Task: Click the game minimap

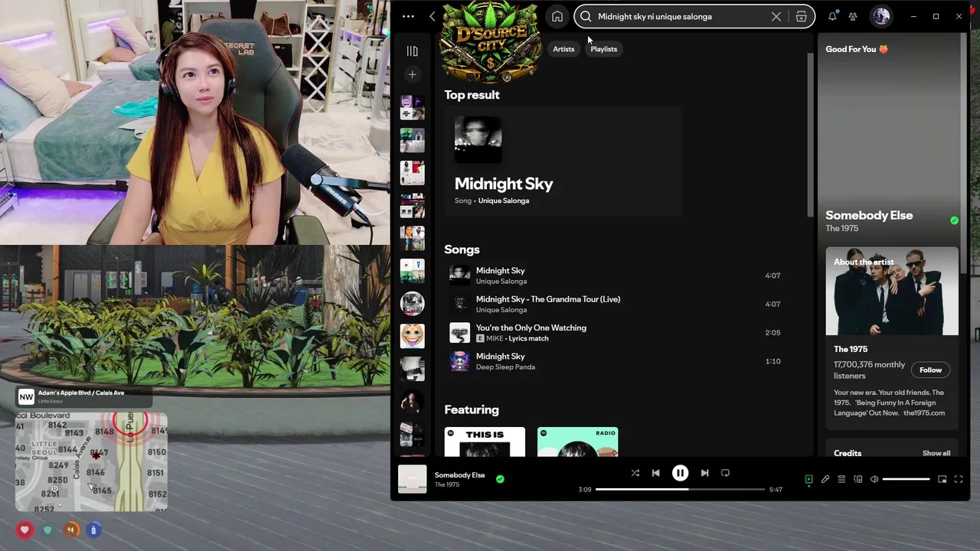Action: (91, 461)
